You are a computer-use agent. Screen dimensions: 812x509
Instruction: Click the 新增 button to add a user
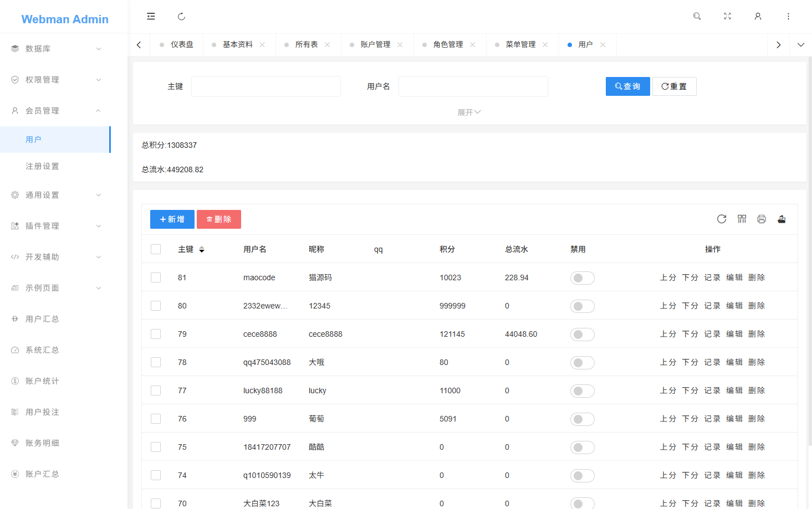172,219
